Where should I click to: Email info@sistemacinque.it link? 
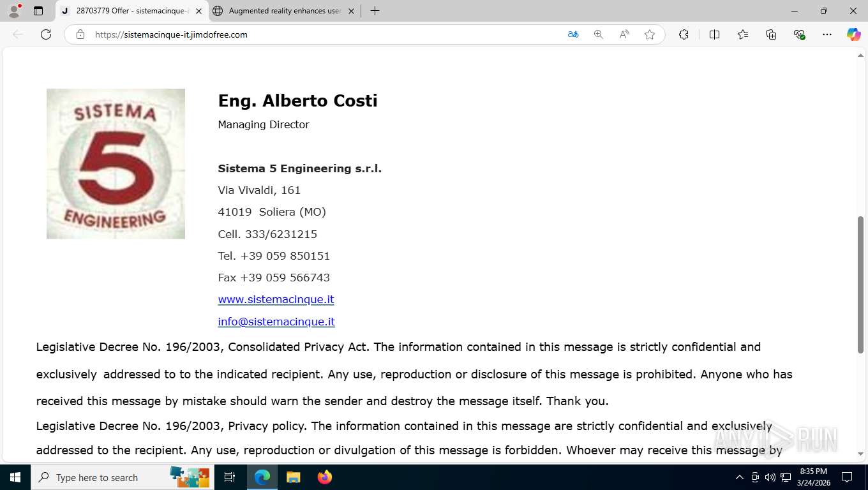(x=276, y=322)
